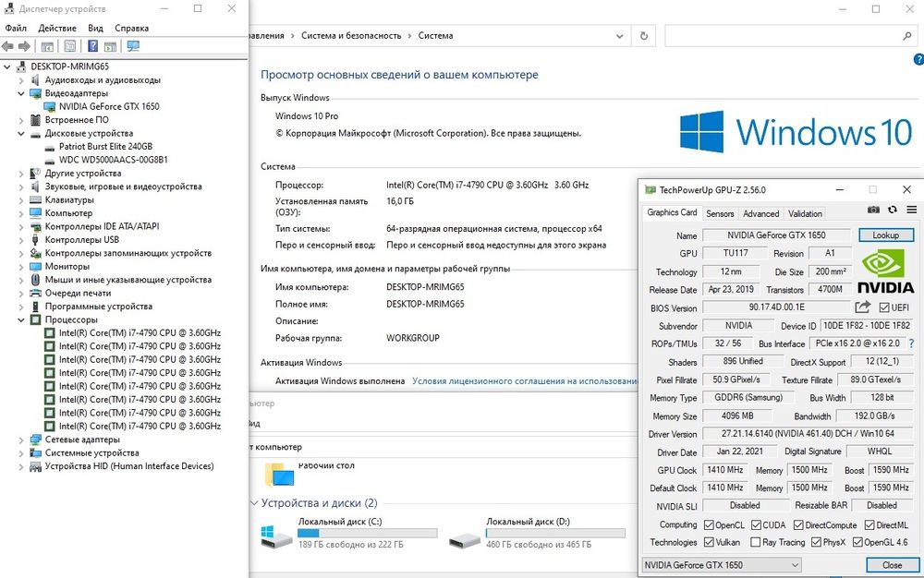Toggle PhysX checkbox

[816, 542]
